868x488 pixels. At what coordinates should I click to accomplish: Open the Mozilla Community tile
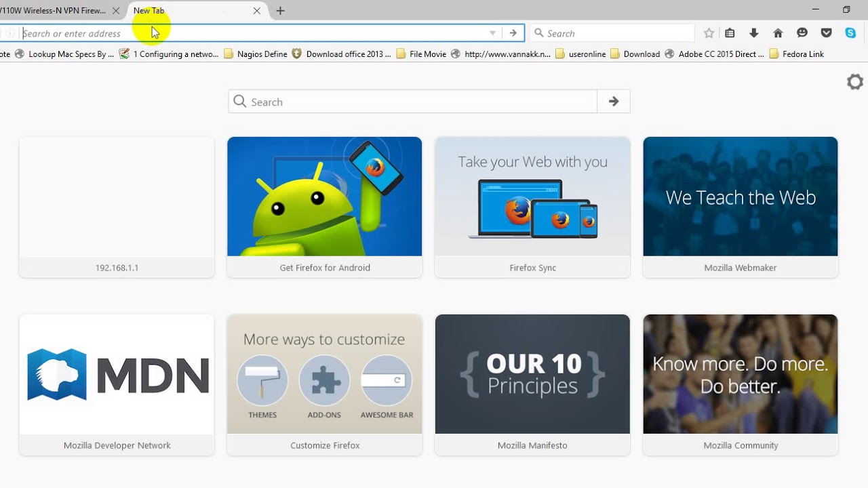tap(741, 384)
